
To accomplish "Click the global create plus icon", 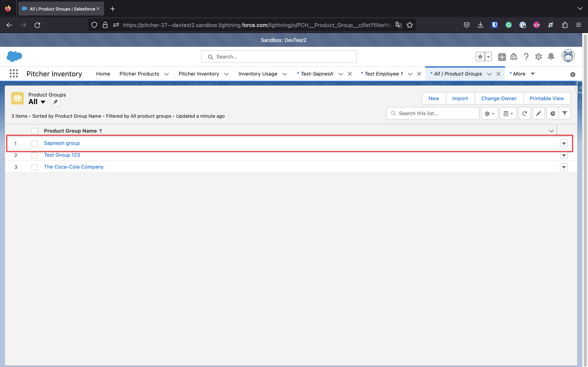I will (x=502, y=57).
